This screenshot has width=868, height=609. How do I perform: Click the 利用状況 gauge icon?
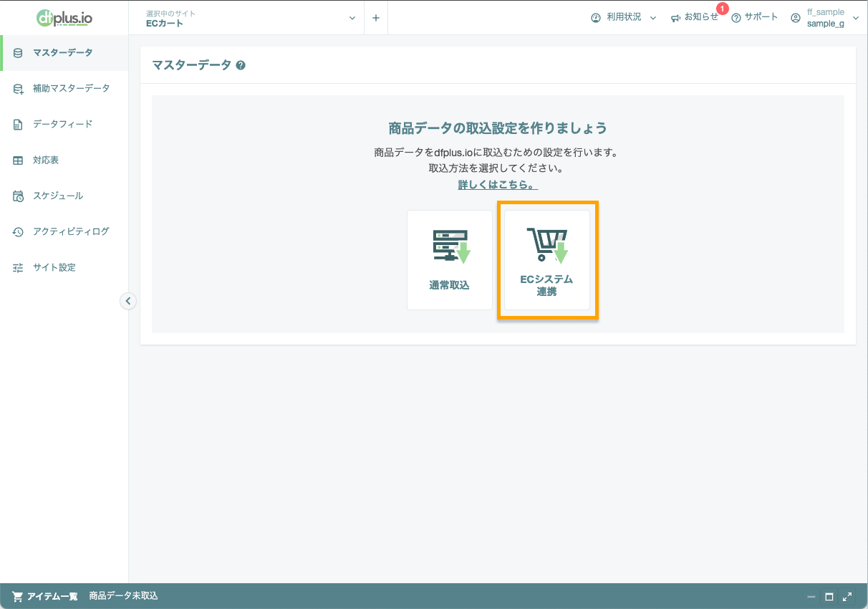(596, 18)
